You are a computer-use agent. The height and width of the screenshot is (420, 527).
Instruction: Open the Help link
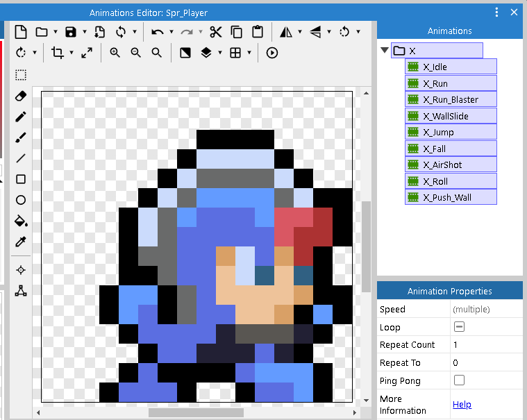462,405
